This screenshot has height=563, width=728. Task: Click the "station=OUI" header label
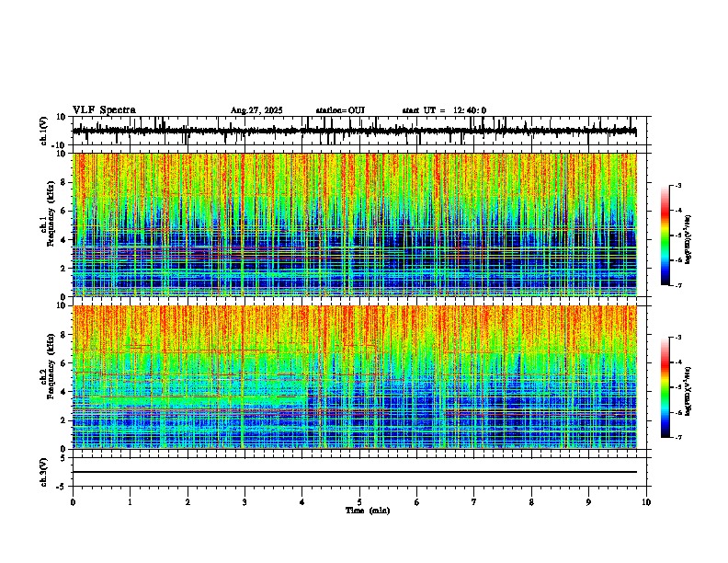pyautogui.click(x=340, y=110)
